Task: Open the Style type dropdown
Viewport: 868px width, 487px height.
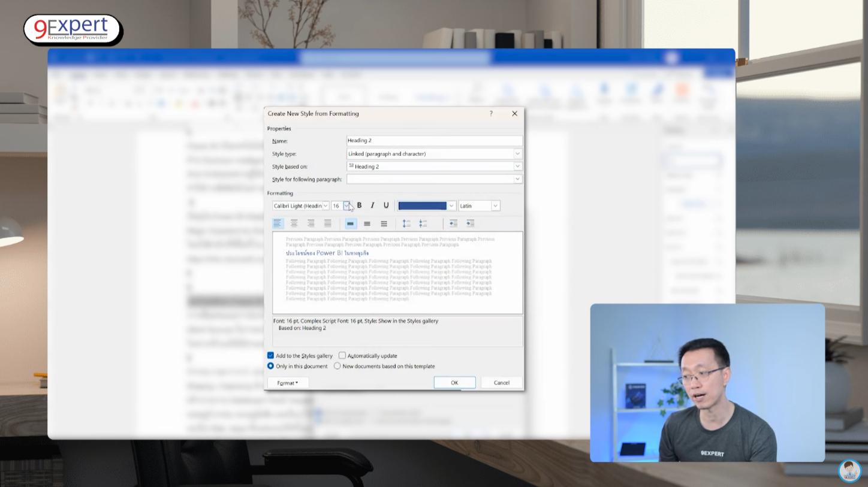Action: 517,154
